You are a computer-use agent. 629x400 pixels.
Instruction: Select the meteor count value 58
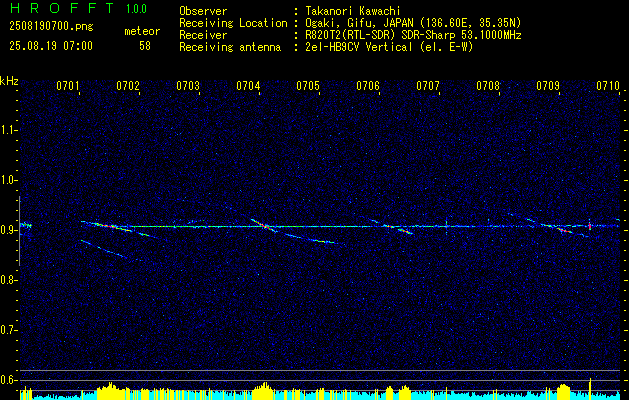point(145,46)
